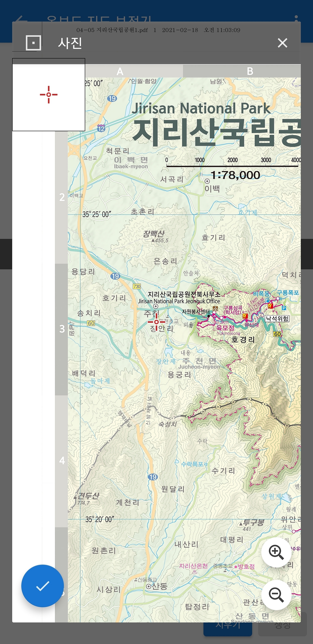Tap the 견두산 mountain label
The height and width of the screenshot is (644, 313).
pyautogui.click(x=88, y=496)
